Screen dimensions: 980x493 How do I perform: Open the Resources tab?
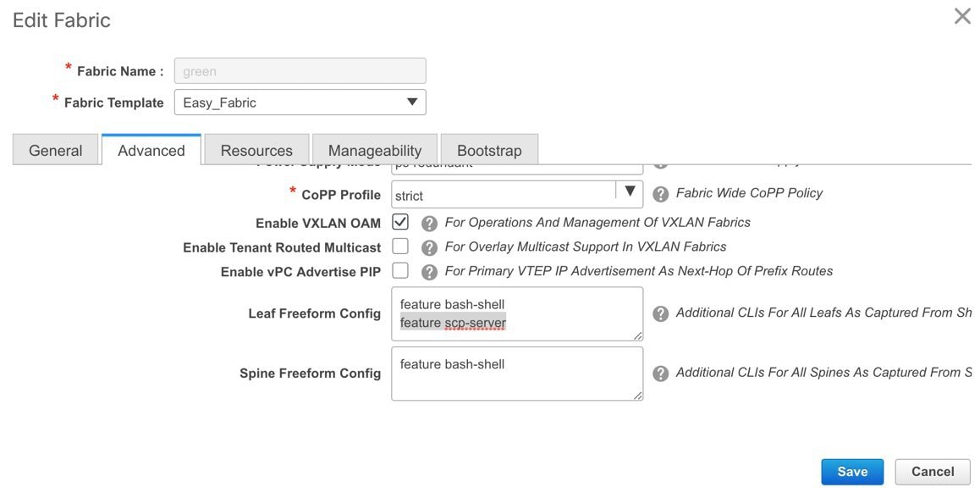257,150
